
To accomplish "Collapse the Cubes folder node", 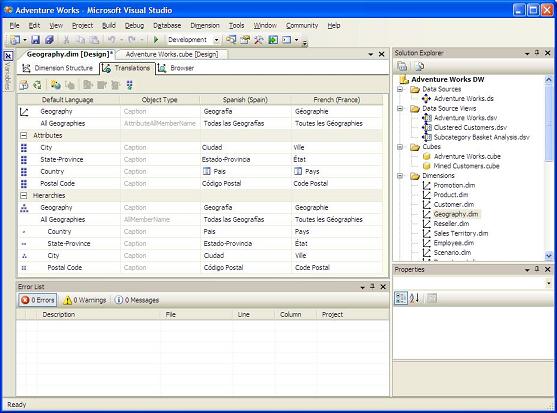I will pyautogui.click(x=400, y=147).
